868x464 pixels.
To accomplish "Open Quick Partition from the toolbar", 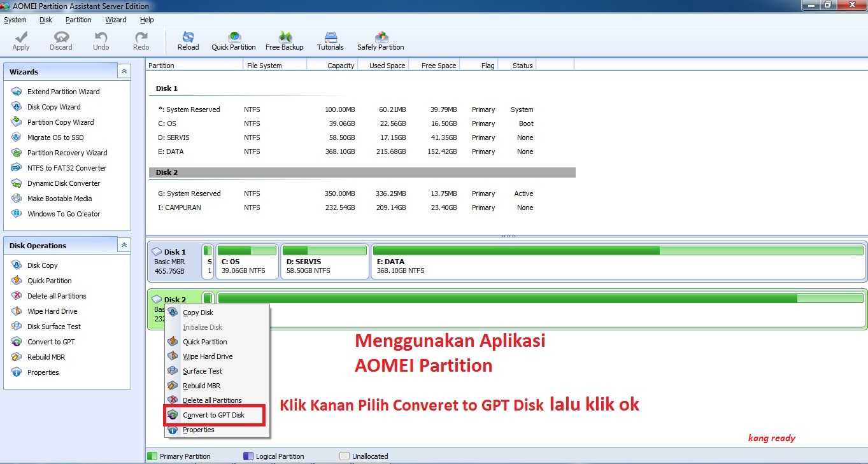I will (234, 41).
